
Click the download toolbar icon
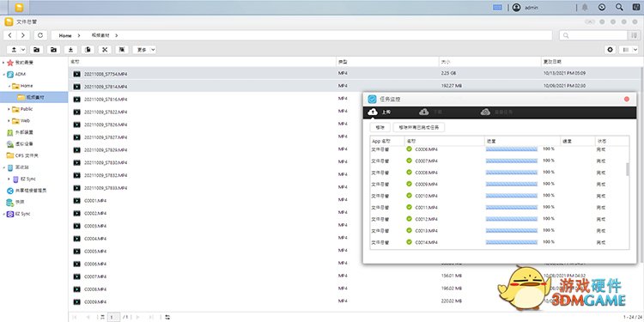(x=70, y=50)
